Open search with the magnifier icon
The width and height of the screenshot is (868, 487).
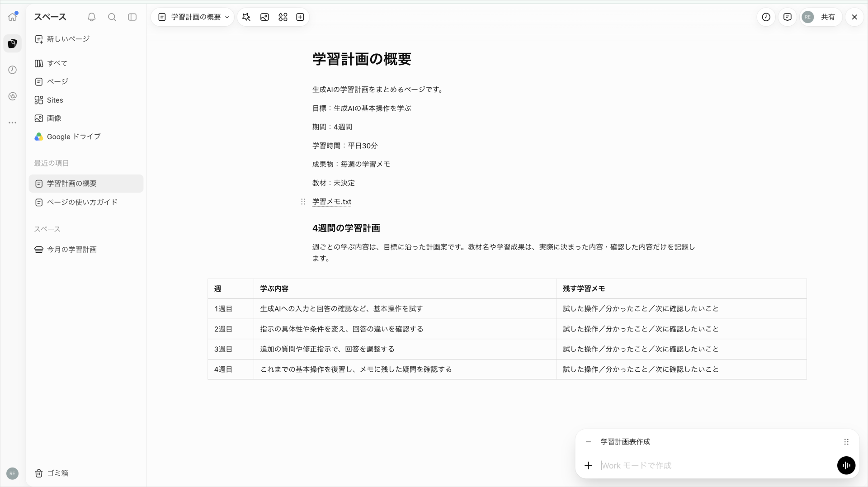112,17
